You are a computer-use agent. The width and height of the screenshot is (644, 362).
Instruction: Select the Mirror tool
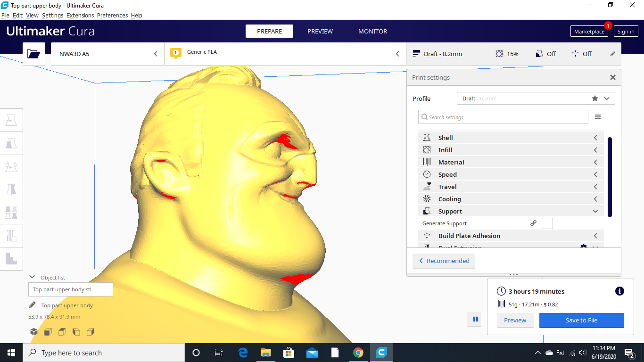tap(11, 189)
